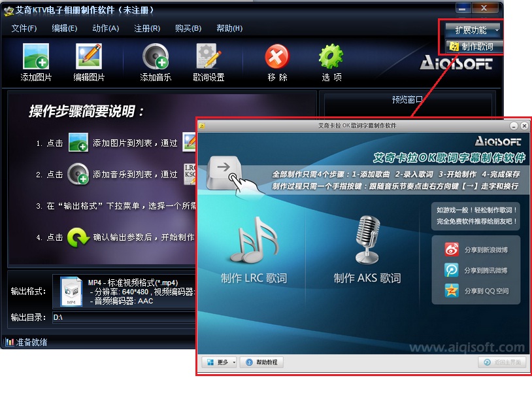The width and height of the screenshot is (532, 397).
Task: Click 分享到 QQ 空间 text link
Action: click(x=486, y=291)
